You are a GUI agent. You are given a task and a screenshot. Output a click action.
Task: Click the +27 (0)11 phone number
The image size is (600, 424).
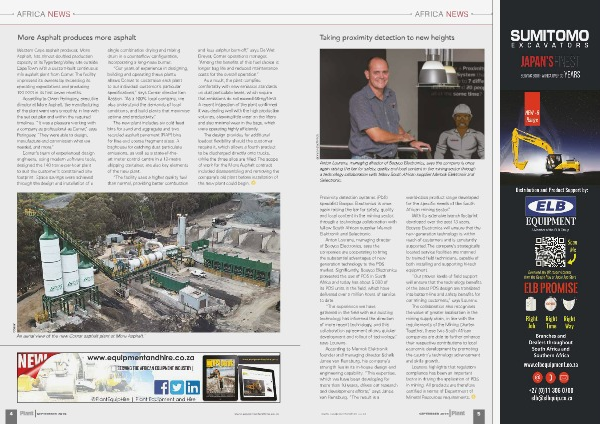tap(551, 391)
